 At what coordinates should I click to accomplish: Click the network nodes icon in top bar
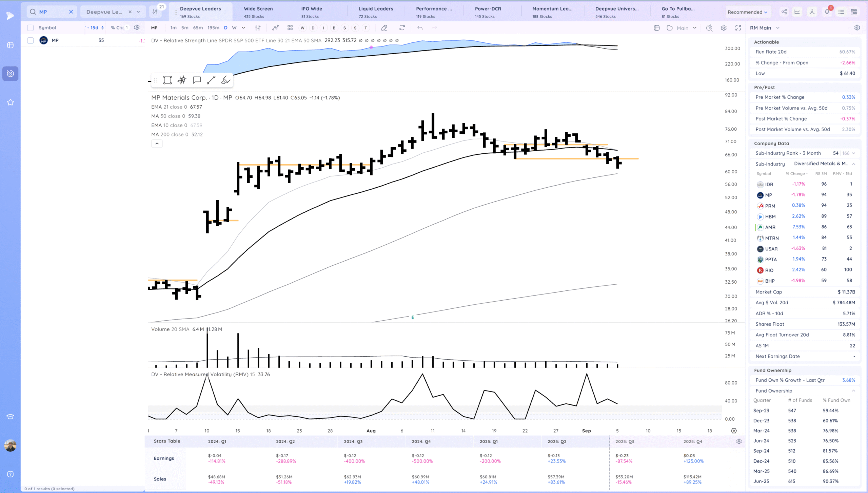point(812,12)
